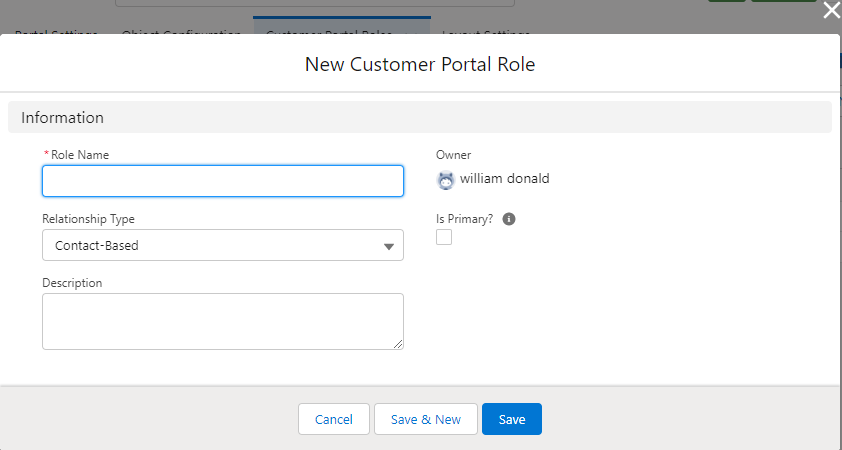Image resolution: width=842 pixels, height=450 pixels.
Task: Click the Is Primary info icon
Action: [509, 219]
